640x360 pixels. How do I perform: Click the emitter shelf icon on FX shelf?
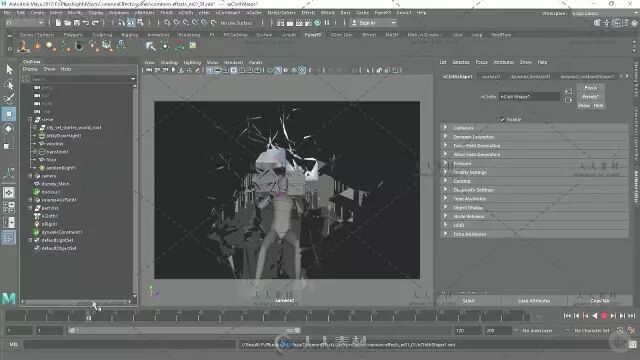(x=23, y=46)
